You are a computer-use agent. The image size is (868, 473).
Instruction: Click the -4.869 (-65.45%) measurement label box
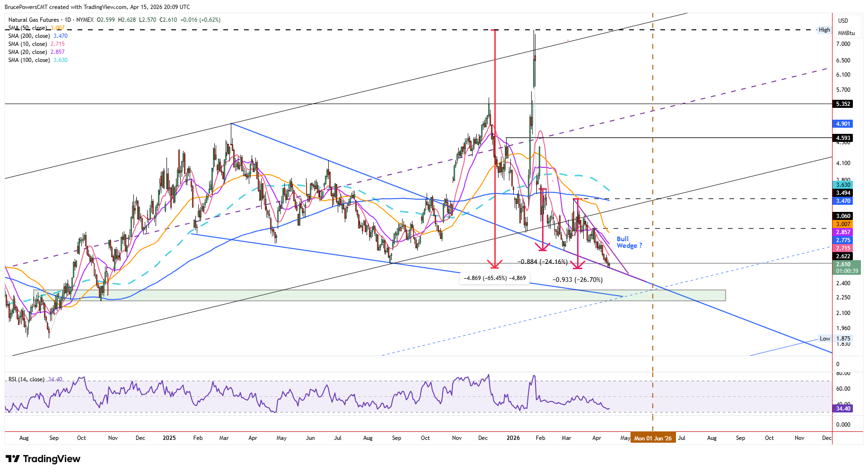point(495,278)
